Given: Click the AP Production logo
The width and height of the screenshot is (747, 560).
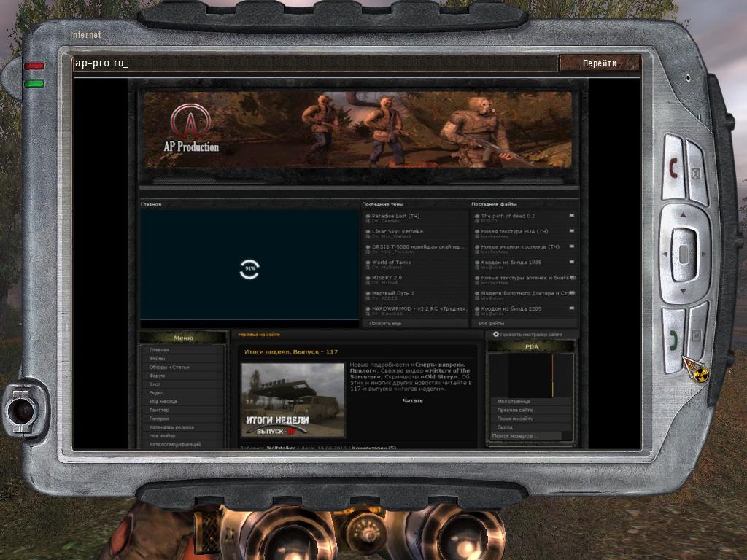Looking at the screenshot, I should pos(191,128).
